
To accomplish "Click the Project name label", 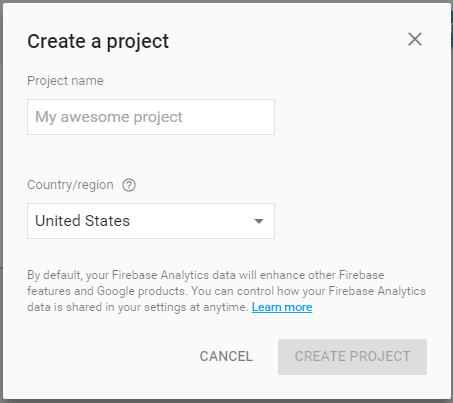I will tap(65, 81).
